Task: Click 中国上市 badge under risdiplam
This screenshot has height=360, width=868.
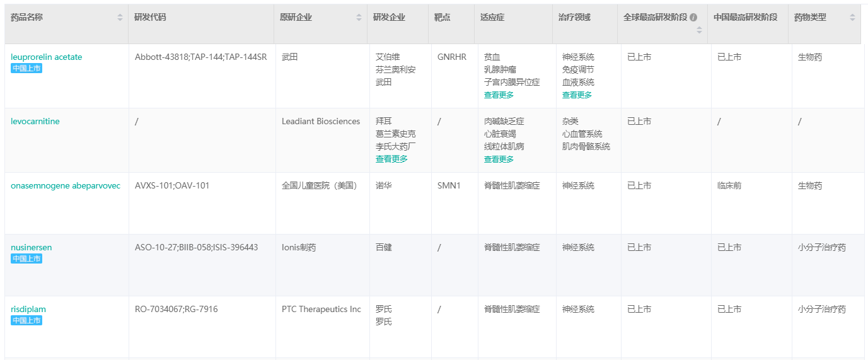Action: tap(26, 320)
